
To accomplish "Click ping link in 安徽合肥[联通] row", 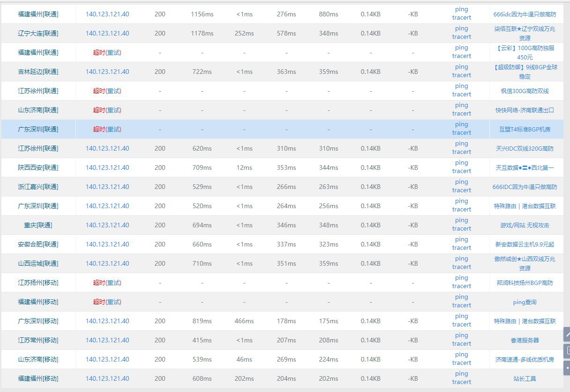I will click(461, 240).
